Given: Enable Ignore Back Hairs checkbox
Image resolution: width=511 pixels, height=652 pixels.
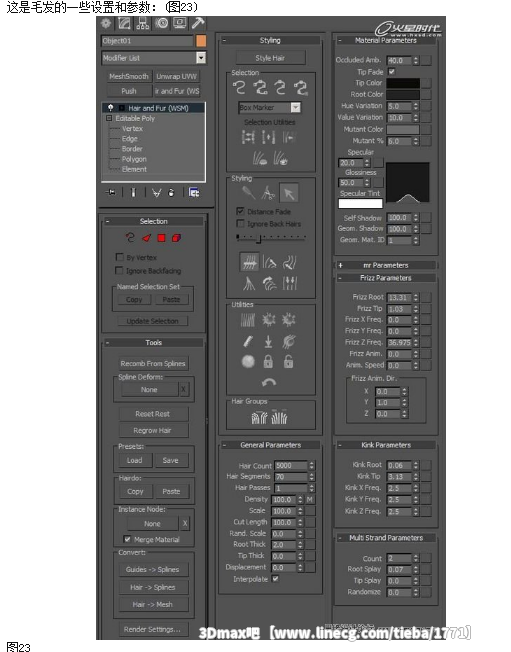Looking at the screenshot, I should (240, 224).
